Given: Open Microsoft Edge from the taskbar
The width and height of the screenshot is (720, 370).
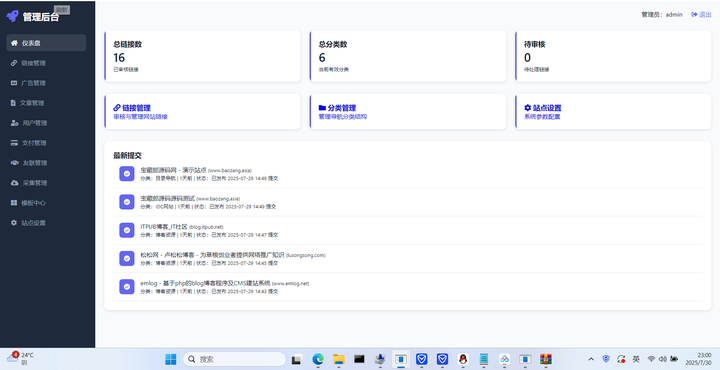Looking at the screenshot, I should coord(318,359).
